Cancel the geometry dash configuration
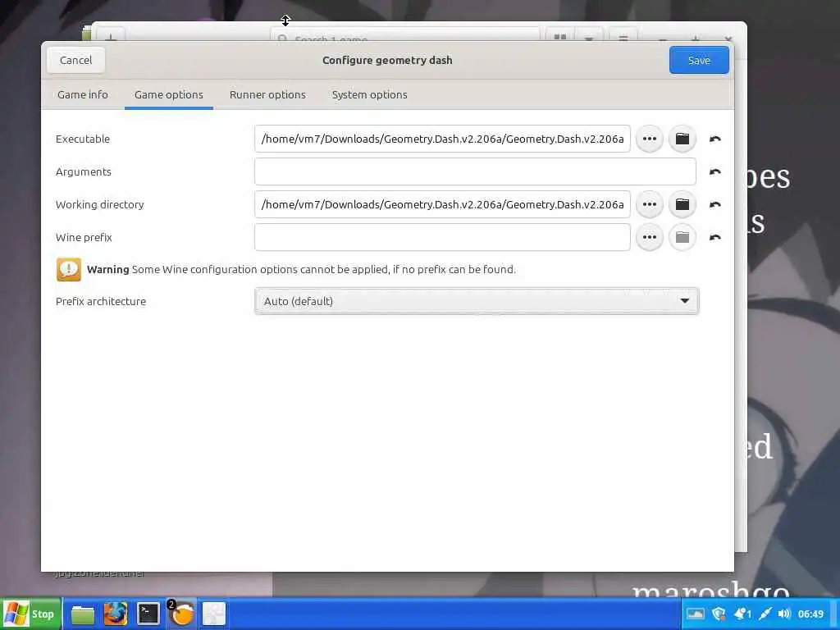840x630 pixels. pos(76,60)
